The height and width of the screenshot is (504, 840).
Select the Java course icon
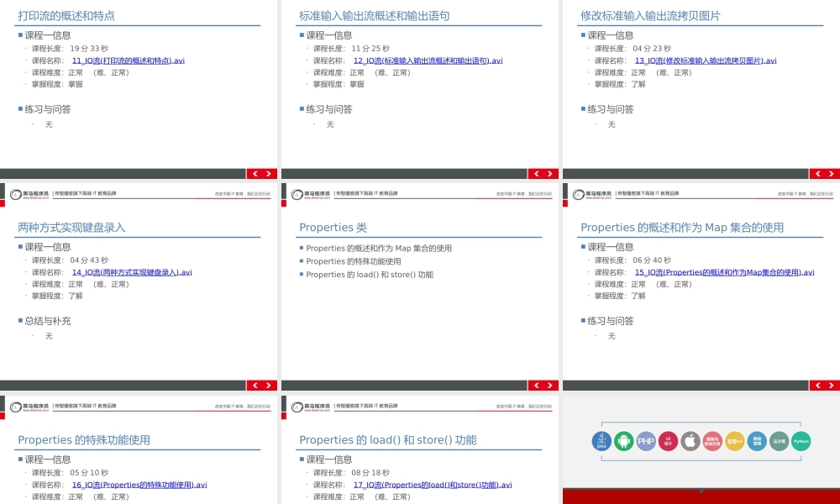(601, 440)
